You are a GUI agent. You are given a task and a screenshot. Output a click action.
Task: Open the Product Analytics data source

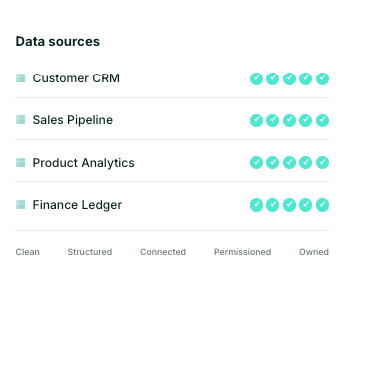click(172, 162)
